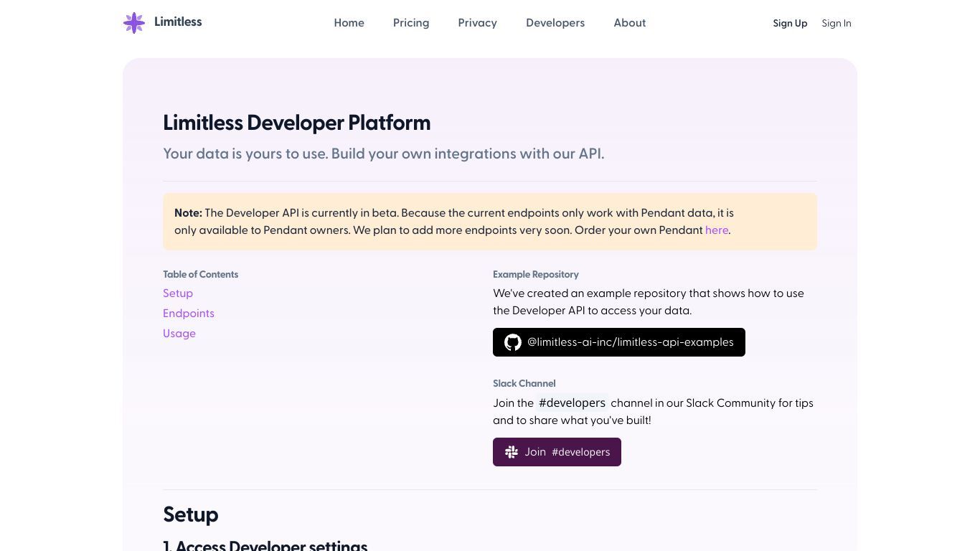
Task: Click '1. Access Developer settings' heading
Action: click(x=265, y=545)
